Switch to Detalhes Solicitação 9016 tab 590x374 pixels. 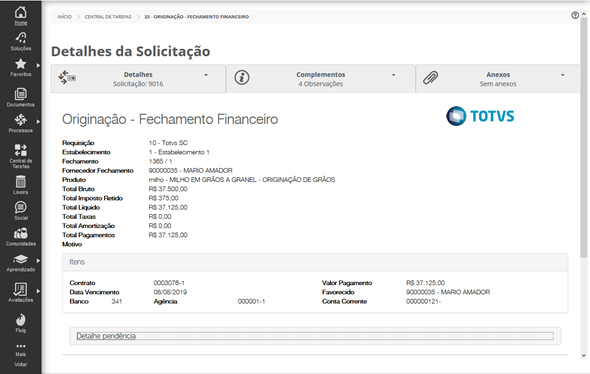(x=138, y=79)
